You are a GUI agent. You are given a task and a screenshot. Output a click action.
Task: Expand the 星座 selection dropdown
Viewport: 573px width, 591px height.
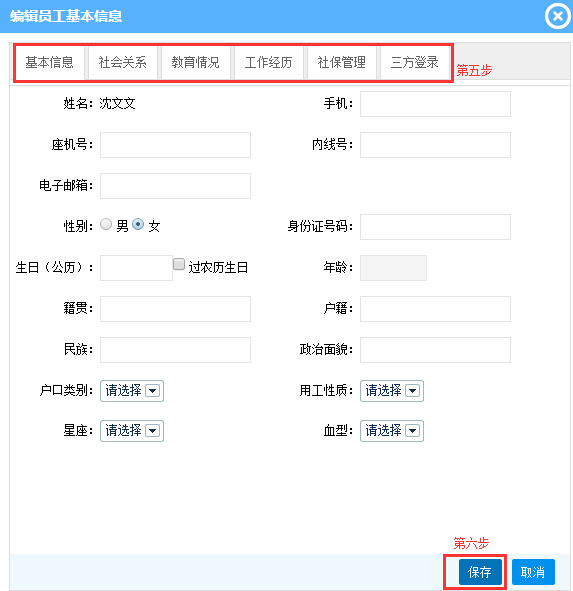pos(132,431)
